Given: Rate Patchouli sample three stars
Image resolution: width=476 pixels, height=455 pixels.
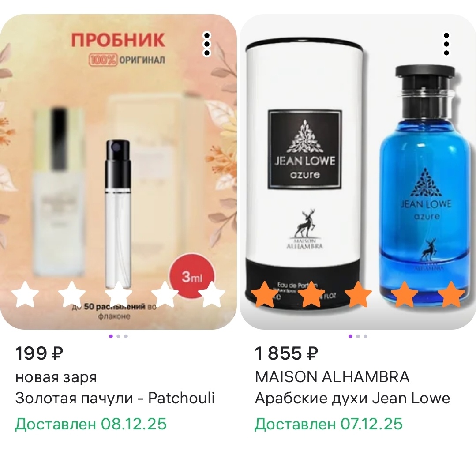Looking at the screenshot, I should [x=119, y=294].
